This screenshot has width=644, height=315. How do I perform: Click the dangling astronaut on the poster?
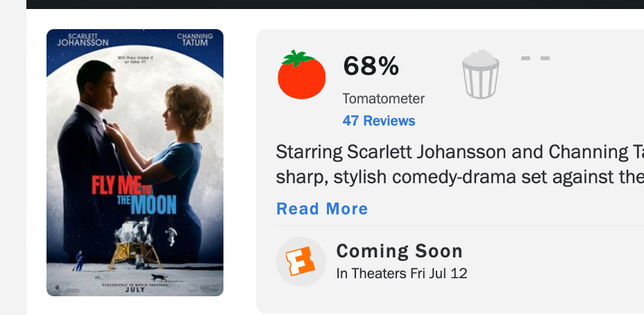tap(171, 236)
